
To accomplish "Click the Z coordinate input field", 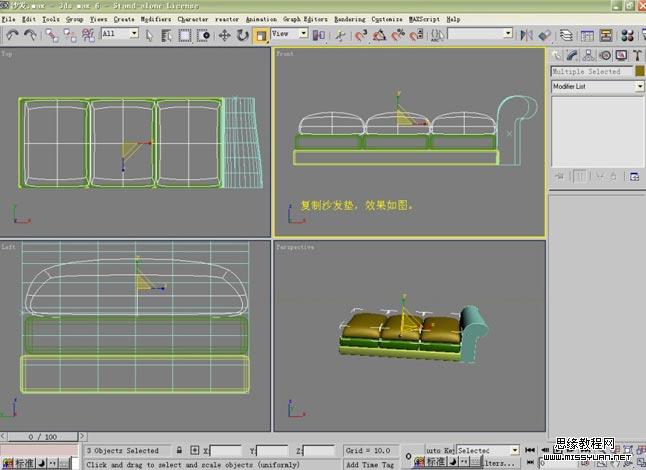I will tap(319, 451).
